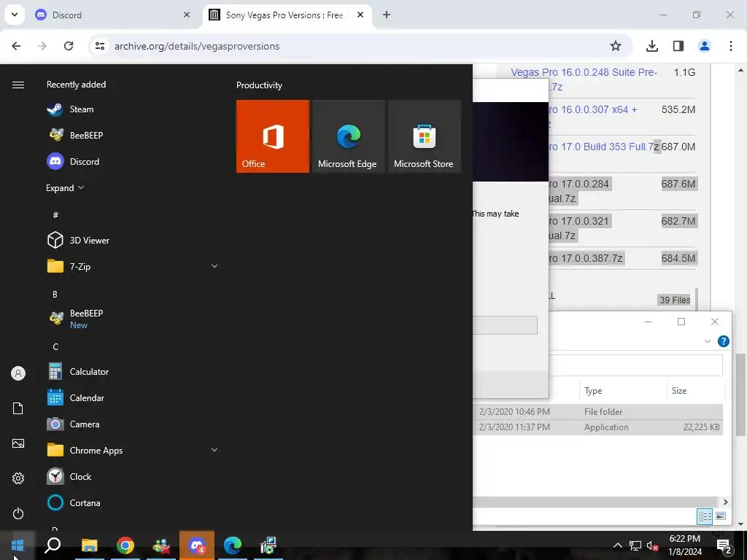Open 17.0 Build 353 Full.7z link
Image resolution: width=747 pixels, height=560 pixels.
point(604,147)
